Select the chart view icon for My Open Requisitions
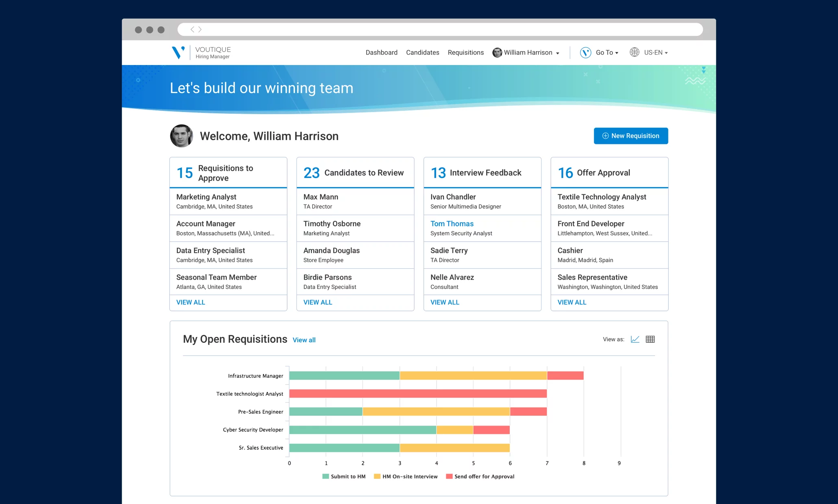 point(635,339)
